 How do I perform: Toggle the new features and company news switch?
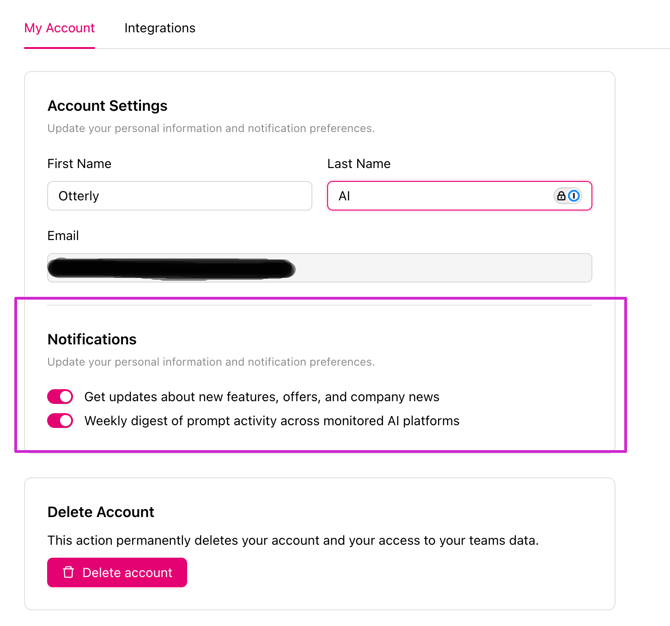click(x=60, y=397)
